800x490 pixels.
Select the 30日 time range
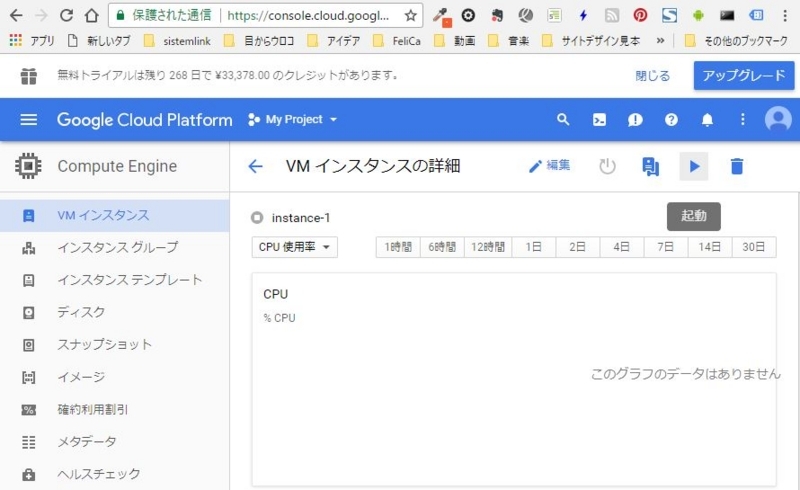tap(754, 247)
